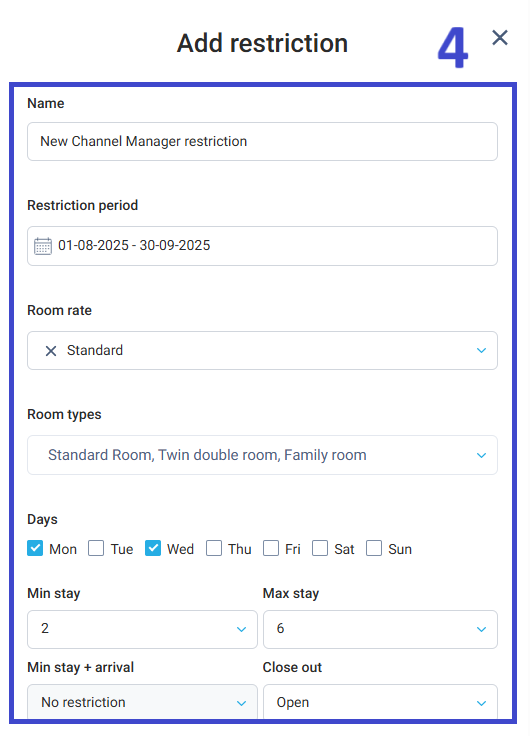
Task: Uncheck the Wed checkbox
Action: tap(153, 548)
